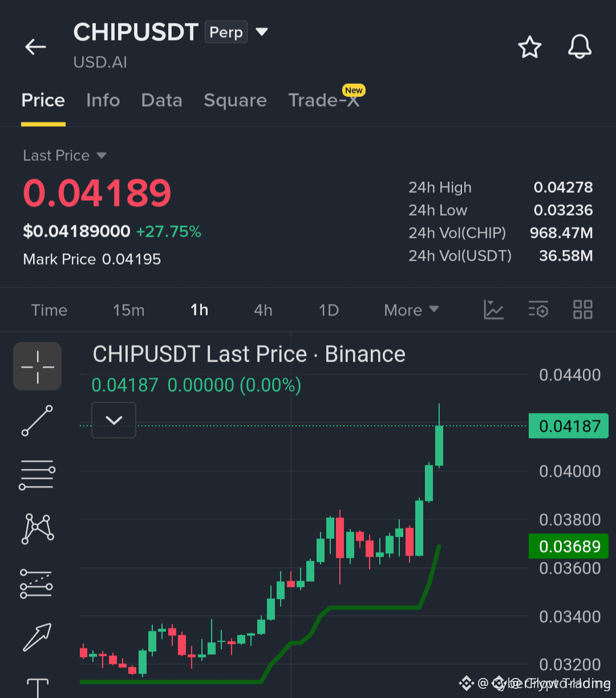Tap the USD.AI subtitle under symbol

[x=100, y=62]
